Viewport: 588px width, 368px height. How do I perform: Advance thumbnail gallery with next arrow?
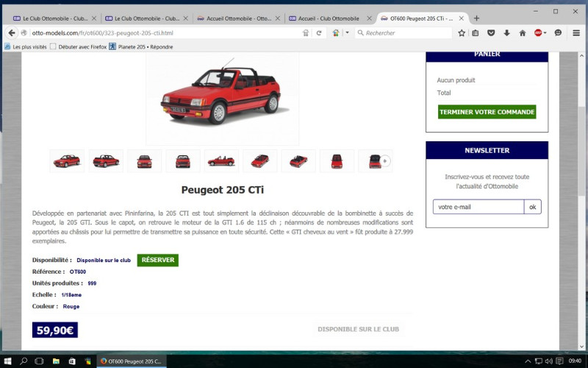tap(385, 161)
